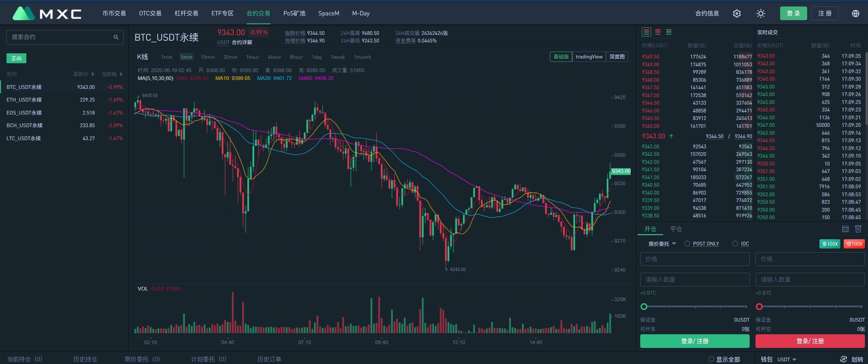
Task: Toggle the 显示全部 option
Action: 711,359
